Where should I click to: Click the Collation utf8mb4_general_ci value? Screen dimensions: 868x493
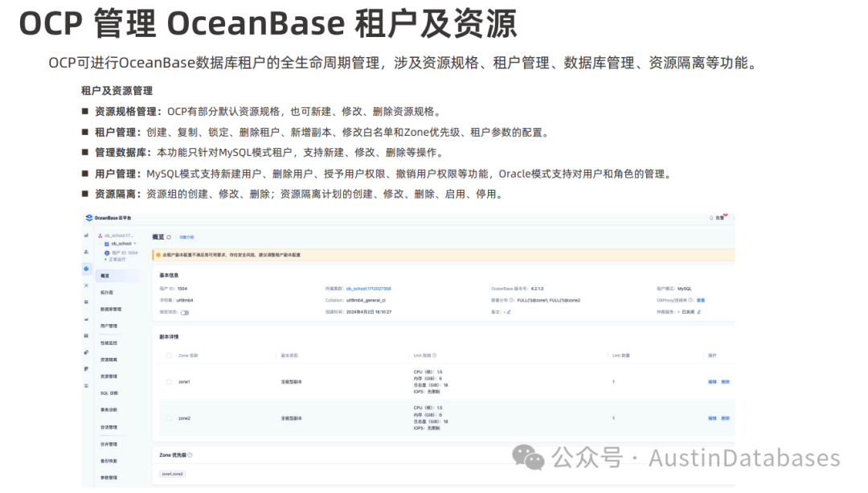pos(366,300)
